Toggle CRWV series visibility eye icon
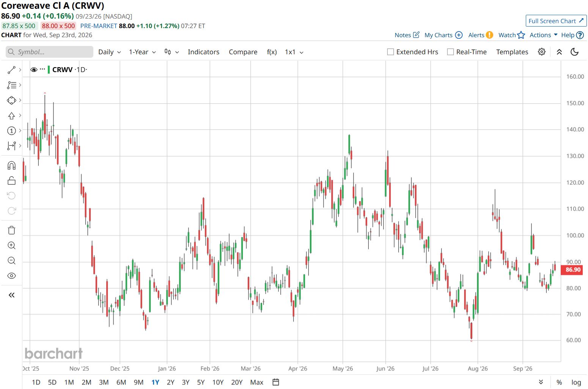This screenshot has width=588, height=389. pyautogui.click(x=34, y=70)
